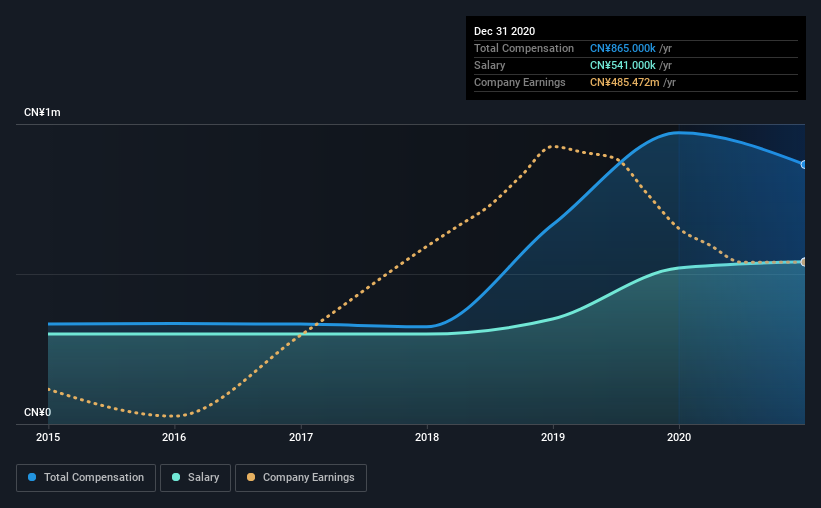
Task: Click the Total Compensation end data point
Action: (x=804, y=164)
